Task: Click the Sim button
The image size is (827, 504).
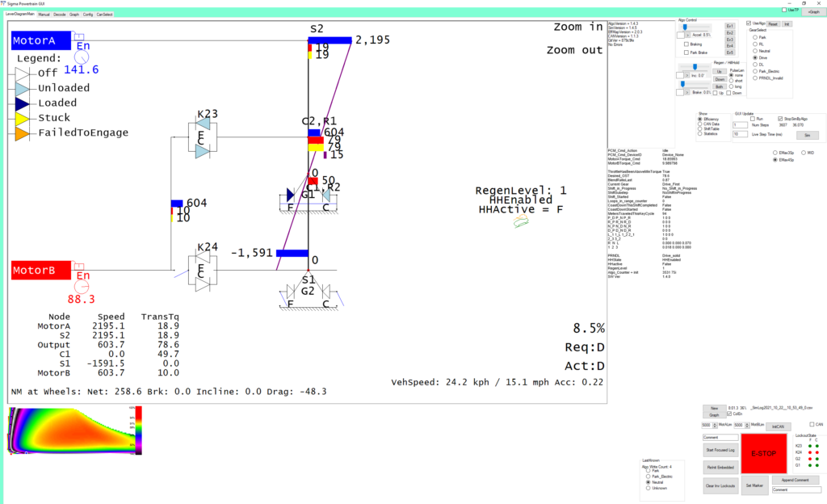Action: pyautogui.click(x=807, y=136)
